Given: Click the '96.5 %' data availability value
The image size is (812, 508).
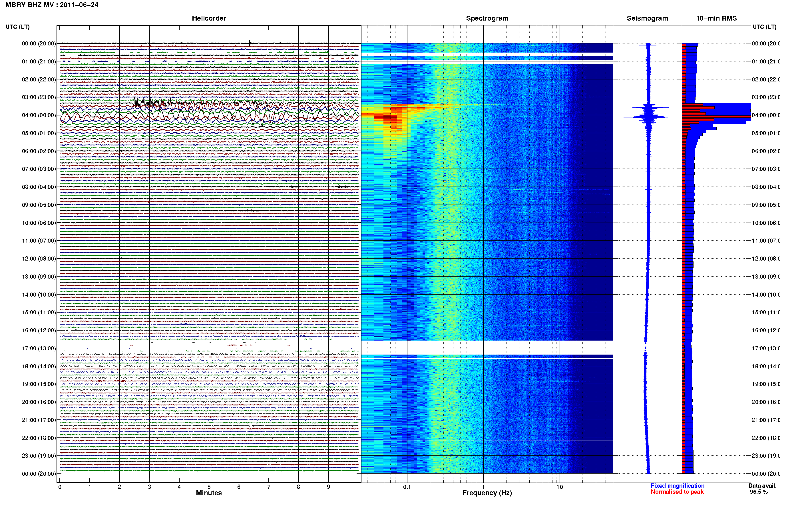Looking at the screenshot, I should coord(759,492).
